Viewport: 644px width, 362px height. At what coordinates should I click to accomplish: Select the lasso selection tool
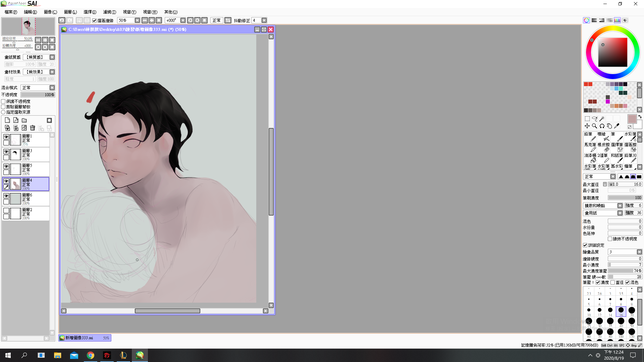pyautogui.click(x=594, y=119)
